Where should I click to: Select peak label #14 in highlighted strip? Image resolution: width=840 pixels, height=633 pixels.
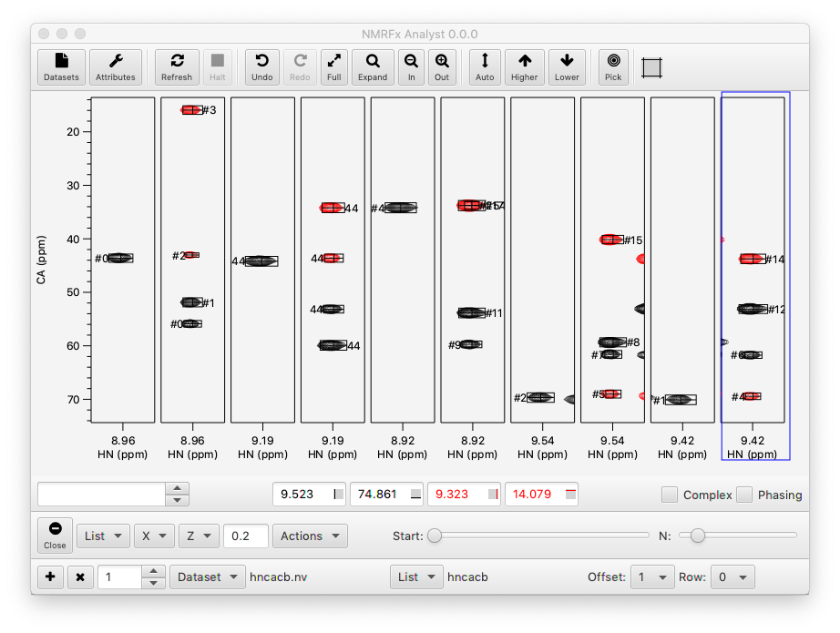pos(774,260)
